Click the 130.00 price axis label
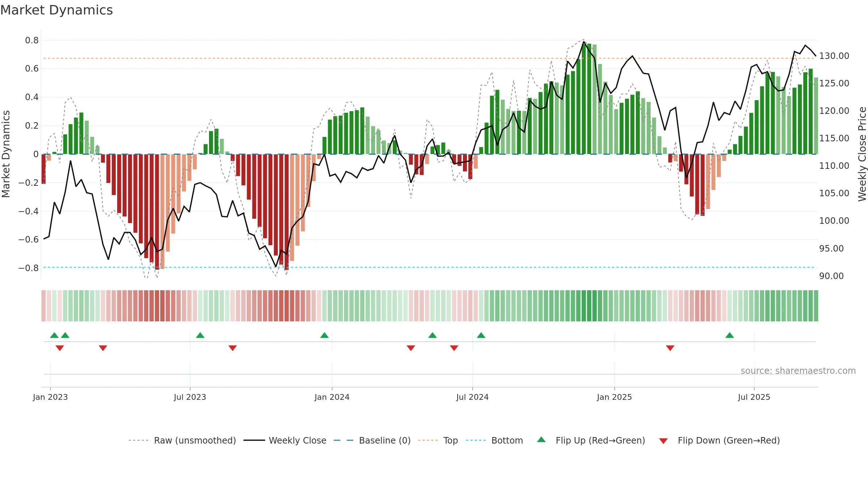 (834, 56)
